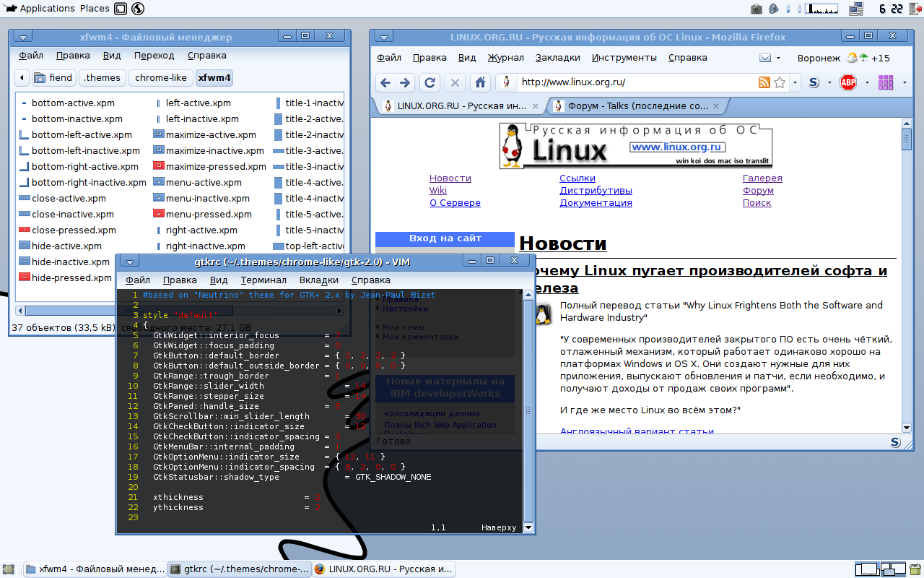Click in the Firefox URL address field
Viewport: 924px width, 578px height.
pos(637,82)
